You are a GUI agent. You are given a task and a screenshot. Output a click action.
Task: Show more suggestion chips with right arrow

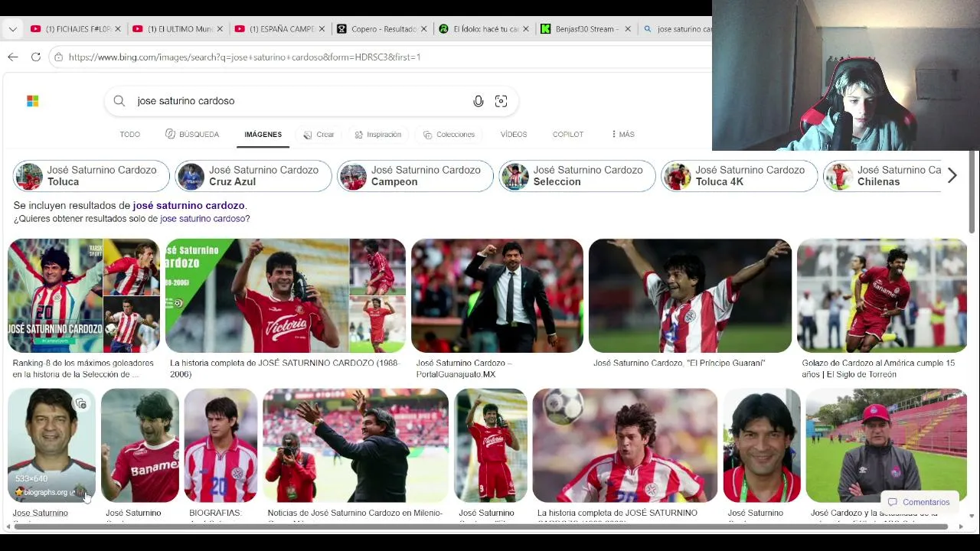[952, 176]
